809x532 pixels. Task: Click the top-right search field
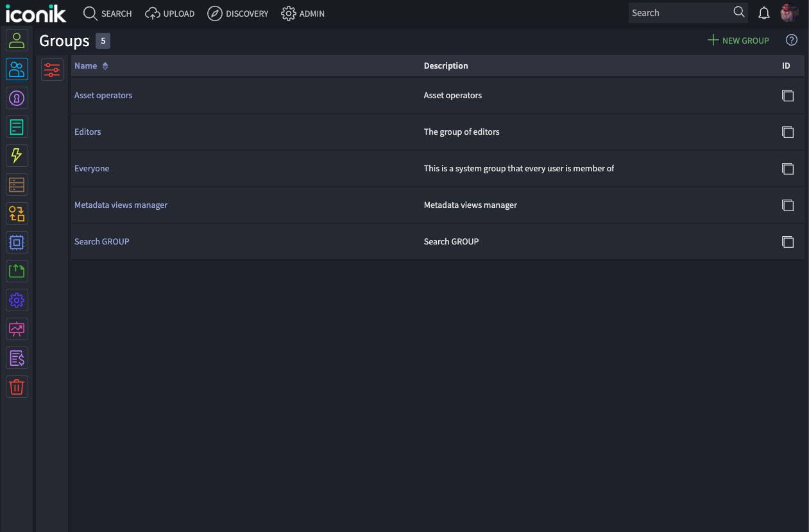(680, 12)
